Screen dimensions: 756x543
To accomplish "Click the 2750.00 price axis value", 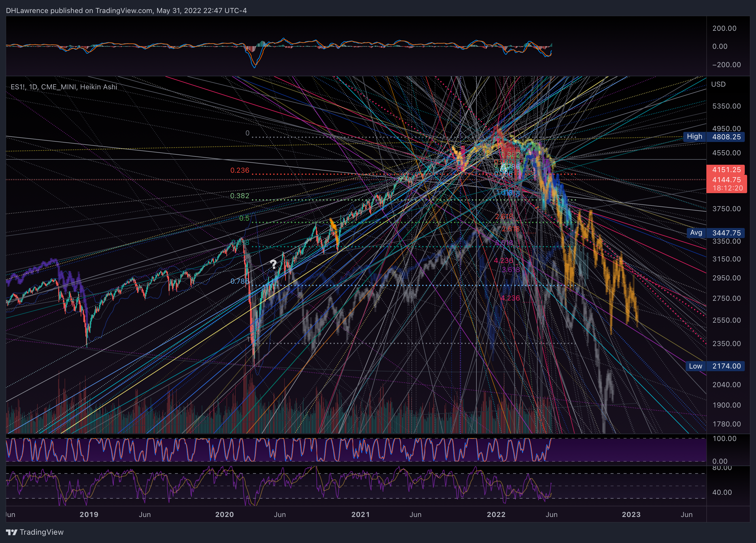I will pos(726,298).
